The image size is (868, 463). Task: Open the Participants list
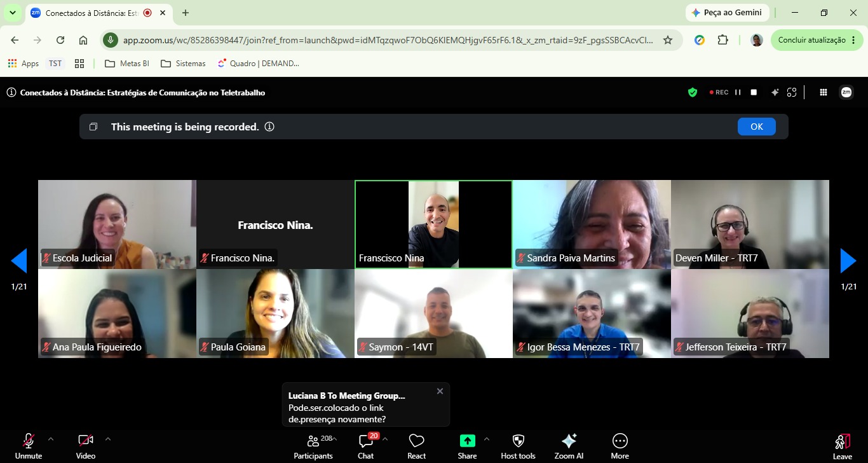(313, 446)
